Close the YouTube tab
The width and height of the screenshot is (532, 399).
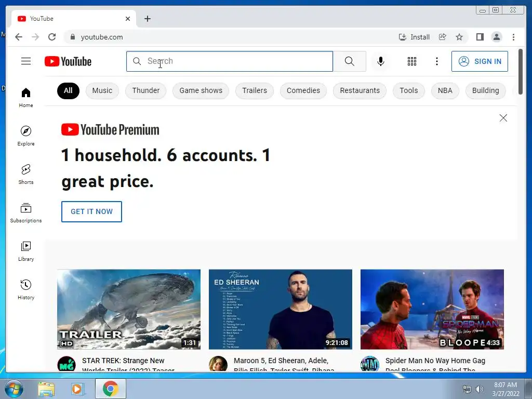(128, 19)
